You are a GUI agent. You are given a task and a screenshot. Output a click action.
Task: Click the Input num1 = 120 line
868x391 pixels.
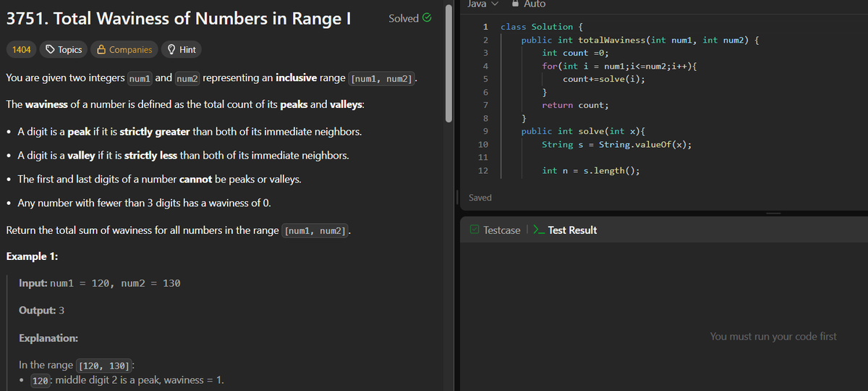point(100,283)
